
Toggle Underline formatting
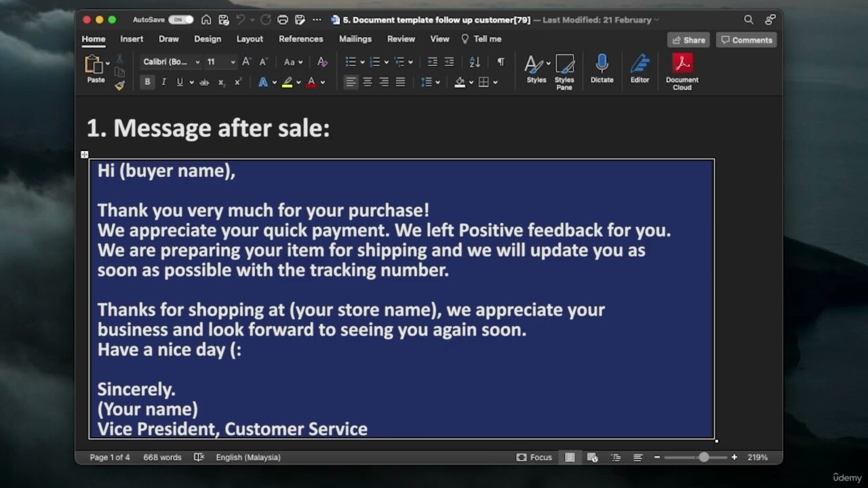click(x=180, y=82)
